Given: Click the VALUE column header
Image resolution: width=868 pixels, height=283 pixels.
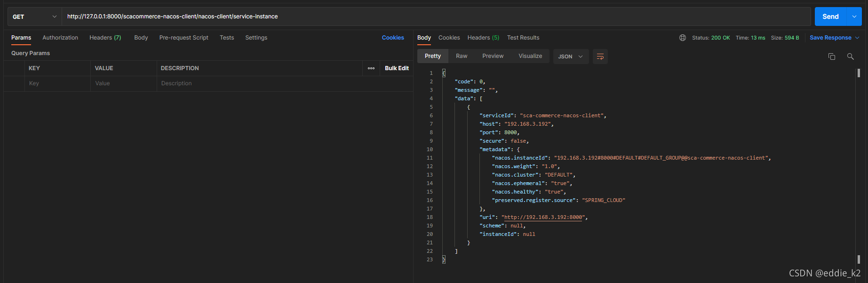Looking at the screenshot, I should (x=104, y=68).
